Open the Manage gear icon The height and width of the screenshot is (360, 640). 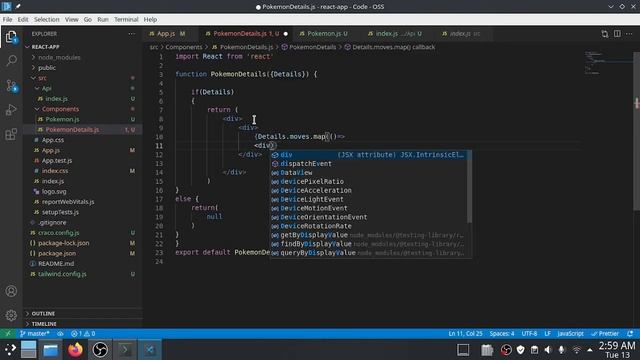tap(11, 315)
